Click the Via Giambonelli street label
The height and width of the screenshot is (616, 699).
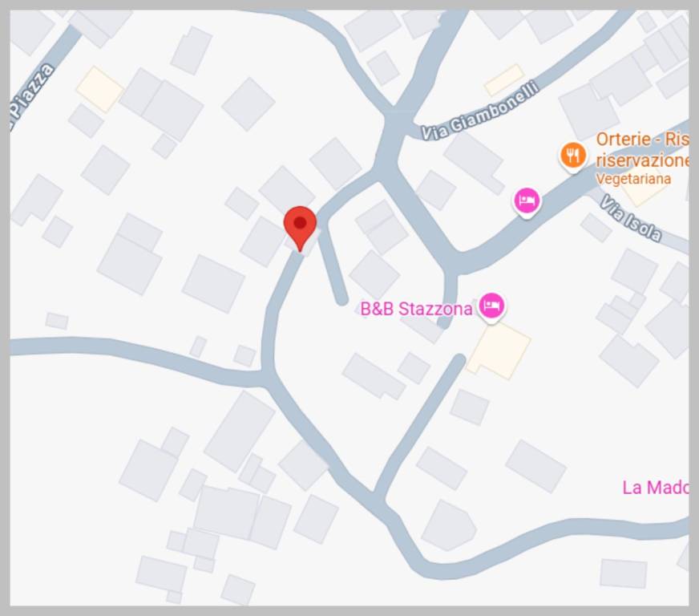coord(480,110)
